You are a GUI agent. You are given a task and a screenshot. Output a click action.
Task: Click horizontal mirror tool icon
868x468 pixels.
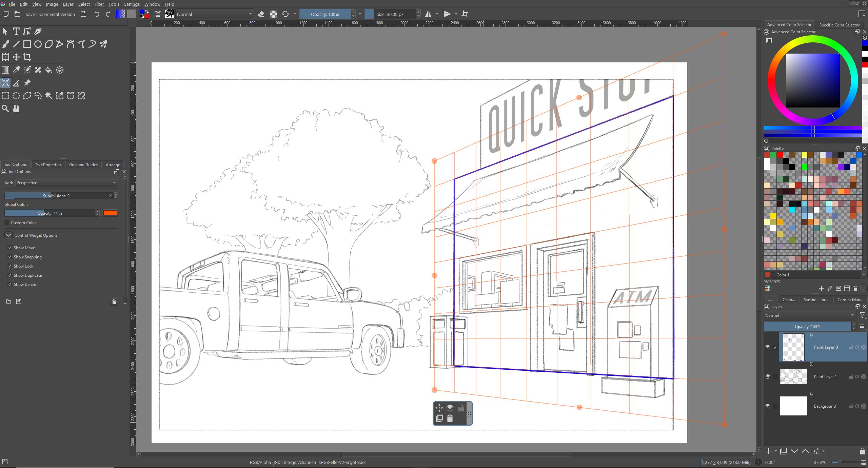pos(428,14)
